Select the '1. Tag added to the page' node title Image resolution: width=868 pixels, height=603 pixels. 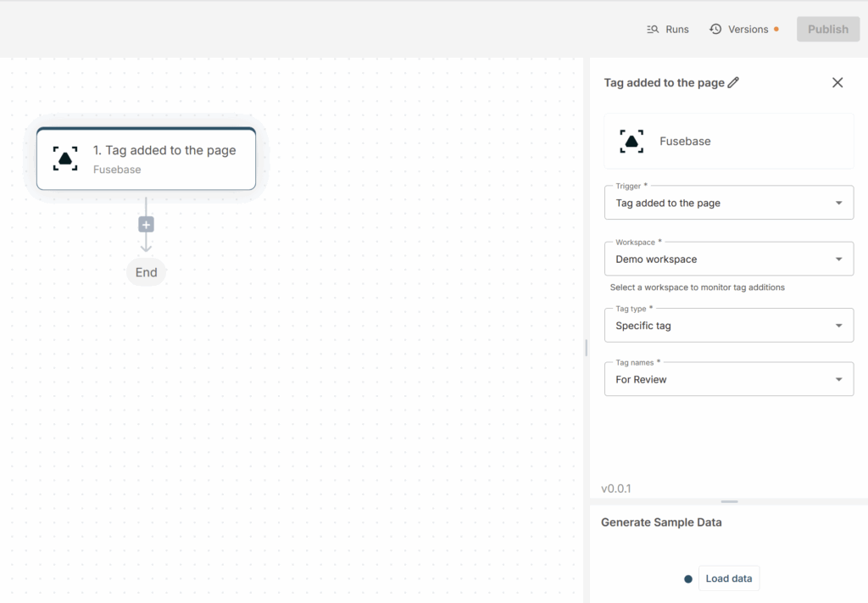click(x=164, y=150)
